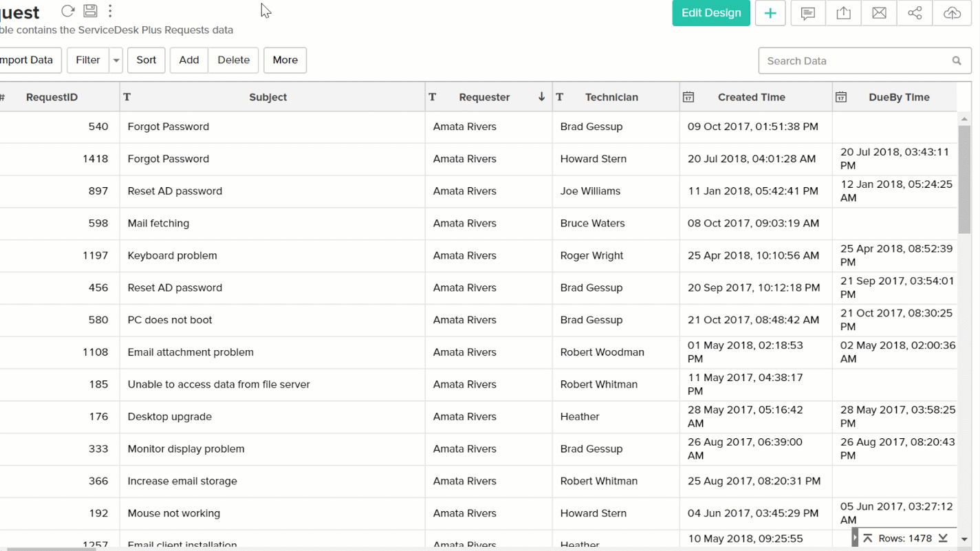Click the save icon next to the title
This screenshot has width=980, height=551.
pos(90,11)
